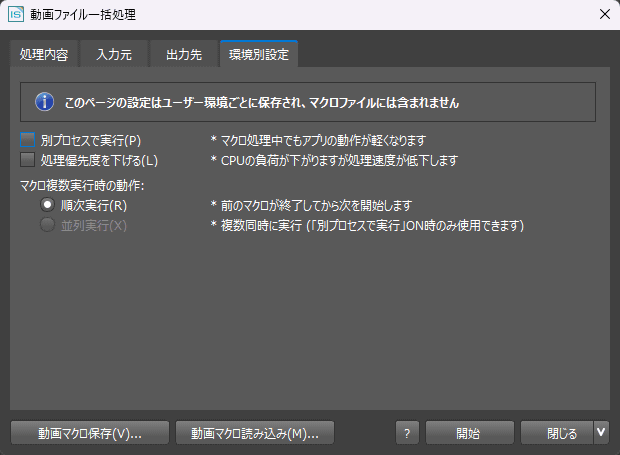Open help with the ? button
Viewport: 620px width, 455px height.
[x=407, y=433]
